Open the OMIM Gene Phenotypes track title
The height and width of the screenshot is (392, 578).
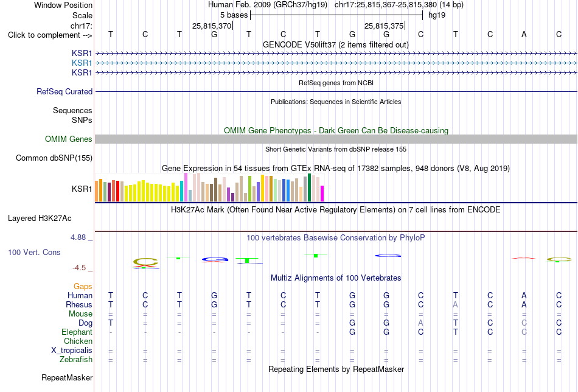click(x=336, y=130)
